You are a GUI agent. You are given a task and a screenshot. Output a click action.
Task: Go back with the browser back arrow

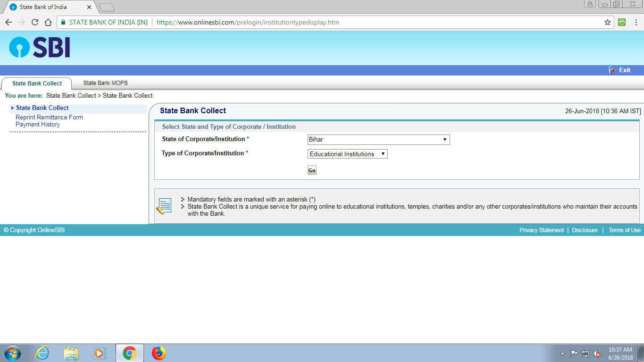coord(8,22)
